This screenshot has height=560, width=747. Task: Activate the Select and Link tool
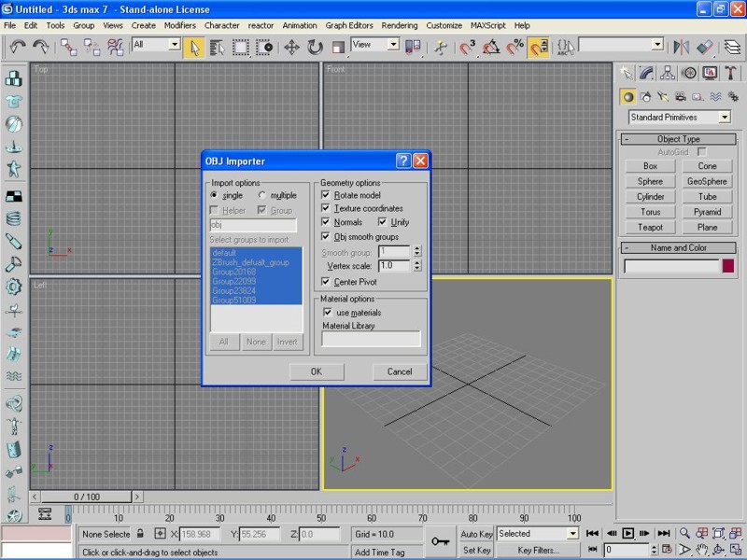pyautogui.click(x=68, y=48)
